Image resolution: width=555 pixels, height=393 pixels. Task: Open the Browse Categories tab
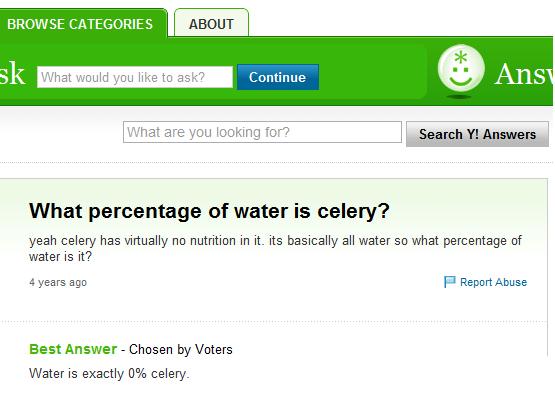(x=80, y=24)
